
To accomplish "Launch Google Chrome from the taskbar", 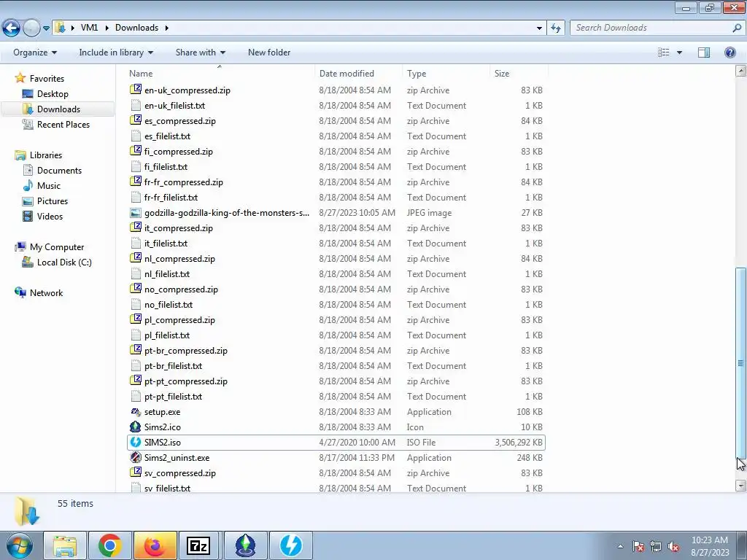I will pos(110,545).
